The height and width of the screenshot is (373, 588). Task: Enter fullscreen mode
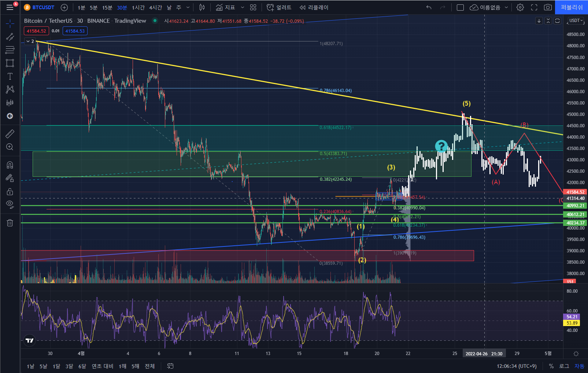(534, 7)
